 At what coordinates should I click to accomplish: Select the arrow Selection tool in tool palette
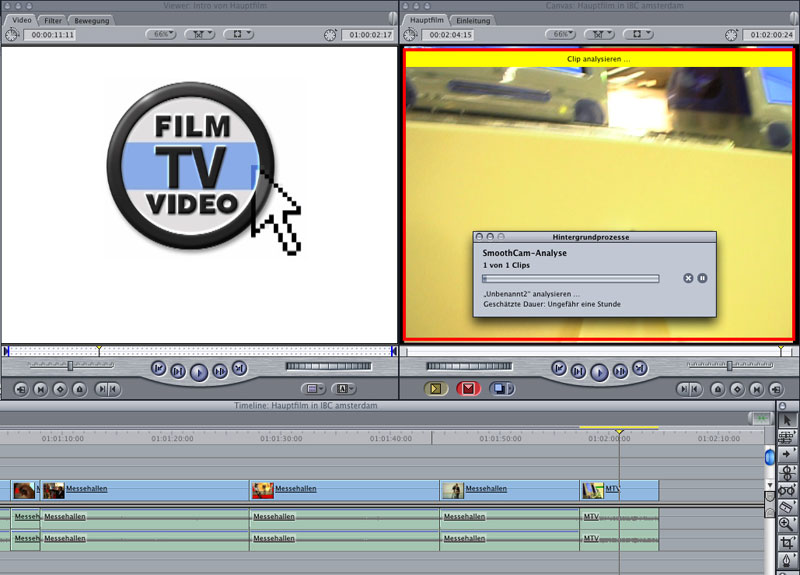click(785, 420)
